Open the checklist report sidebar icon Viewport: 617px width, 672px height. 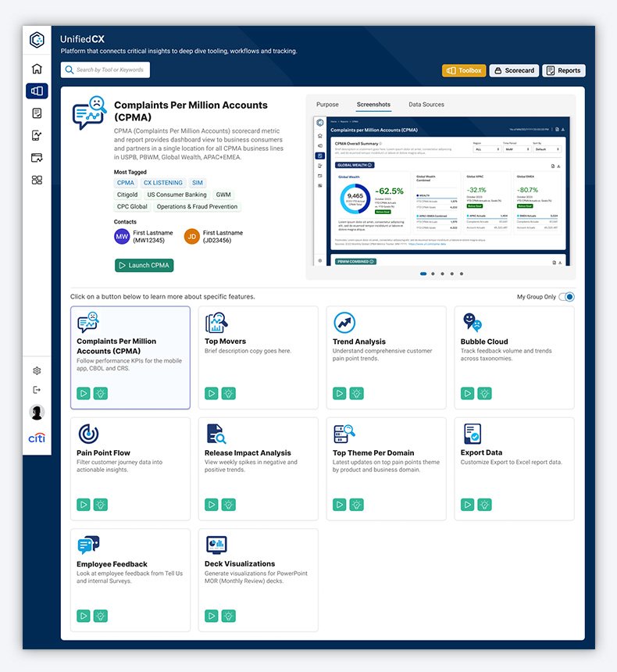click(37, 113)
